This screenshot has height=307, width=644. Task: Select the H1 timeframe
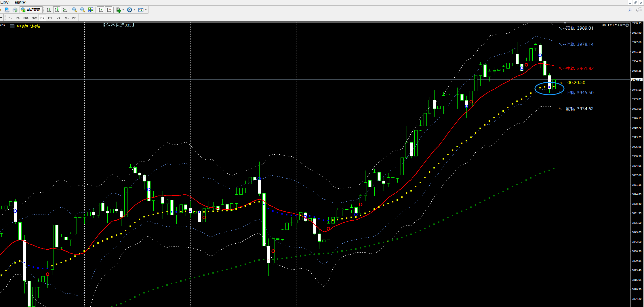coord(42,18)
